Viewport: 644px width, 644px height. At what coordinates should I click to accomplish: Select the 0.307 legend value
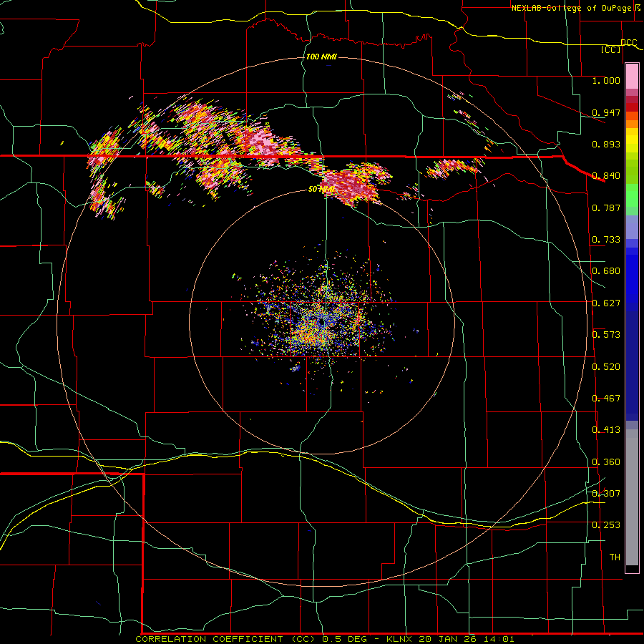coord(606,493)
